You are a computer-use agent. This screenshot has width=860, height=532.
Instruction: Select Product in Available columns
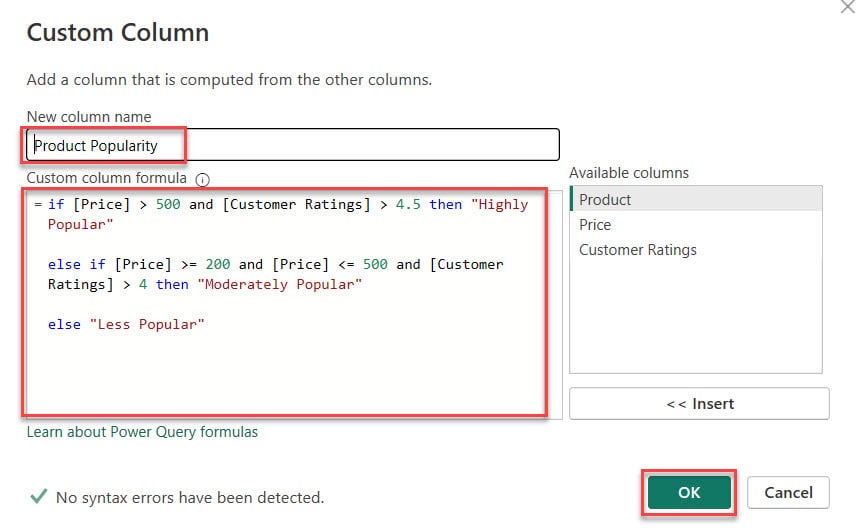coord(696,199)
